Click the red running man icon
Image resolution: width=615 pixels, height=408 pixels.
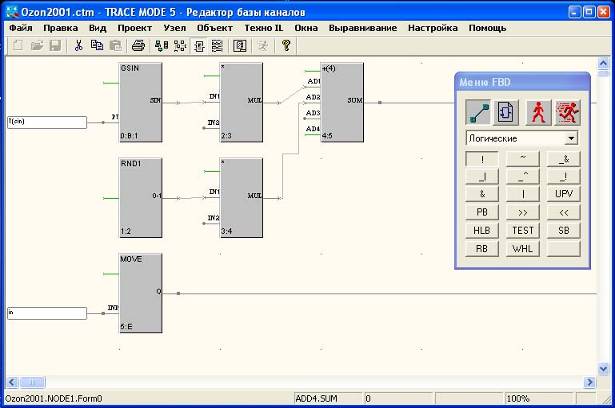[x=567, y=113]
